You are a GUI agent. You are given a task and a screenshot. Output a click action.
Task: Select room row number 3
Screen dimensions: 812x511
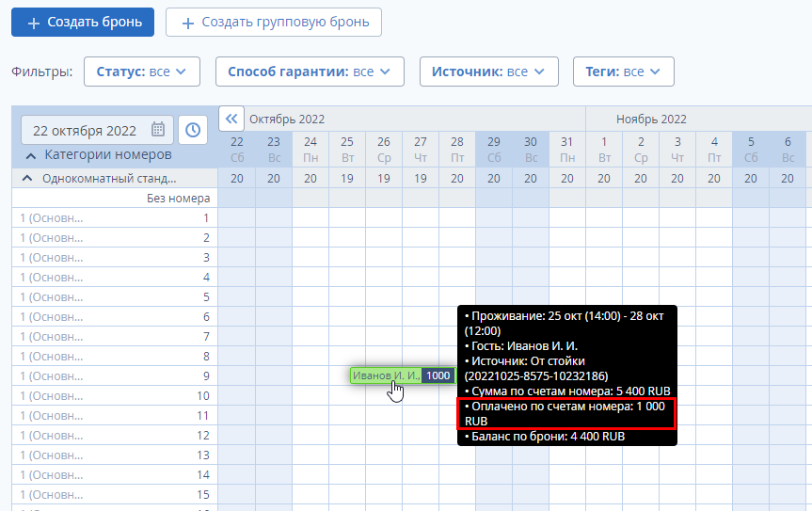click(x=115, y=257)
